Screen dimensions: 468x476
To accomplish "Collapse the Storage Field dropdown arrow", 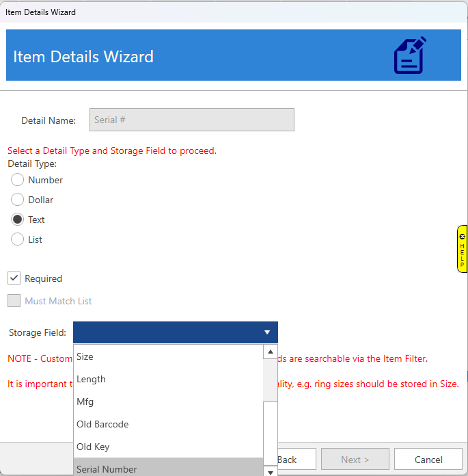I will pyautogui.click(x=267, y=333).
